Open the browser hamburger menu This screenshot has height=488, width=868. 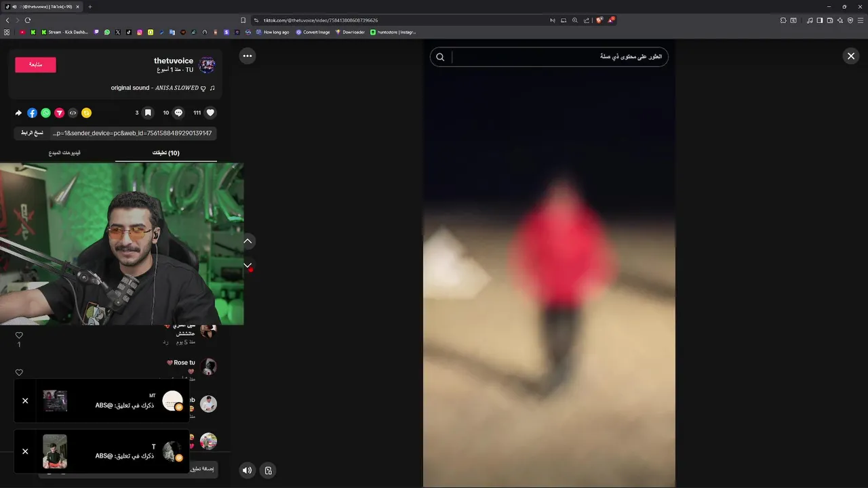(x=861, y=20)
